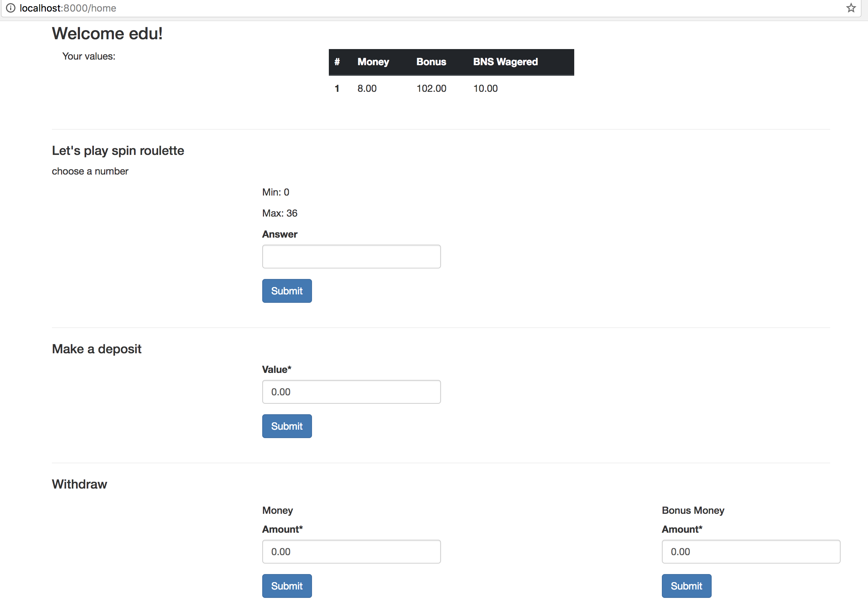This screenshot has width=868, height=600.
Task: Click the Bonus Money Amount field
Action: pyautogui.click(x=750, y=552)
